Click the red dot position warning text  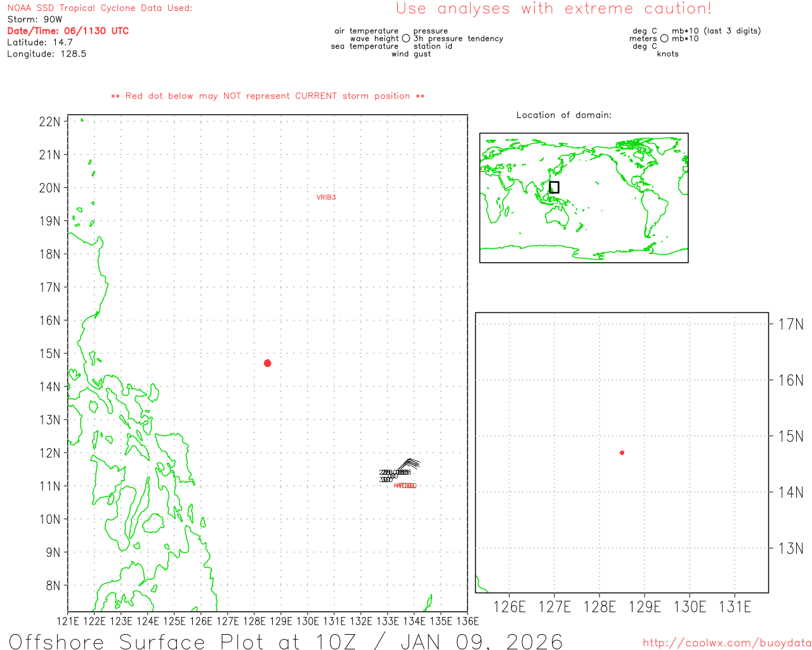coord(268,96)
